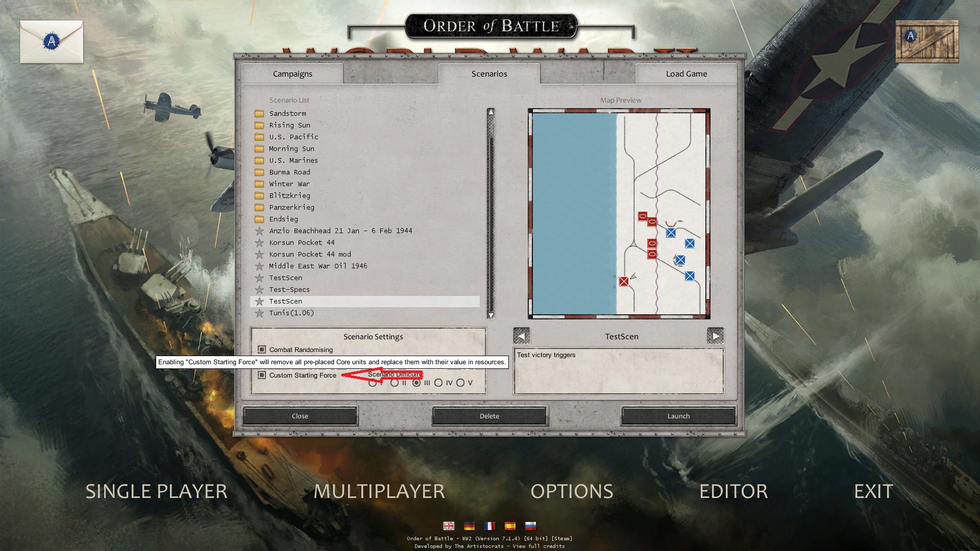This screenshot has width=980, height=551.
Task: Open the SINGLE PLAYER menu
Action: [x=156, y=491]
